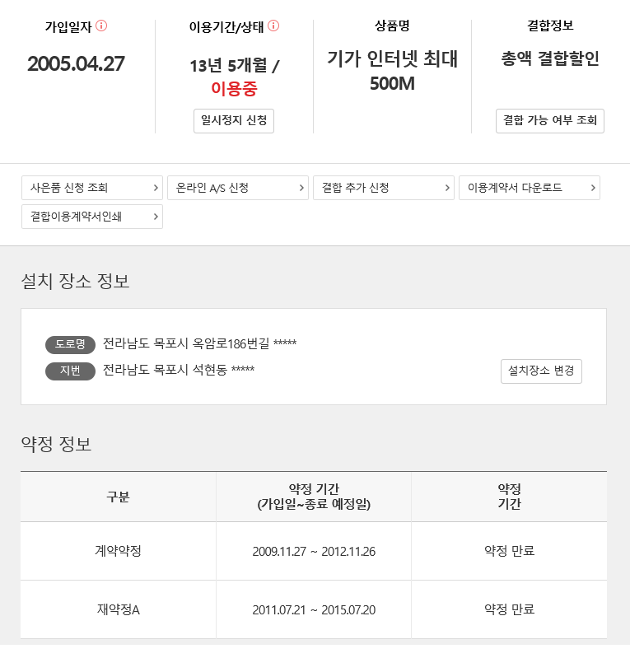Click the info icon beside 이용기간/상태
The height and width of the screenshot is (672, 630).
273,26
